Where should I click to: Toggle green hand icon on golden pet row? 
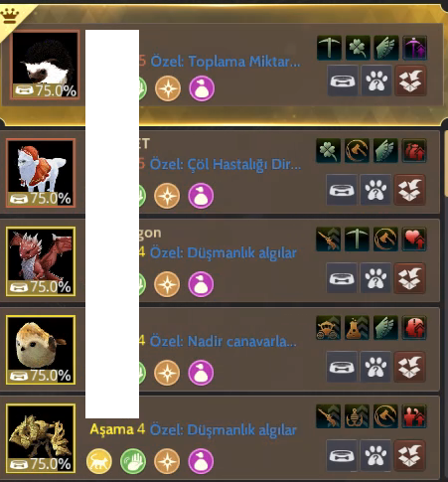coord(133,461)
